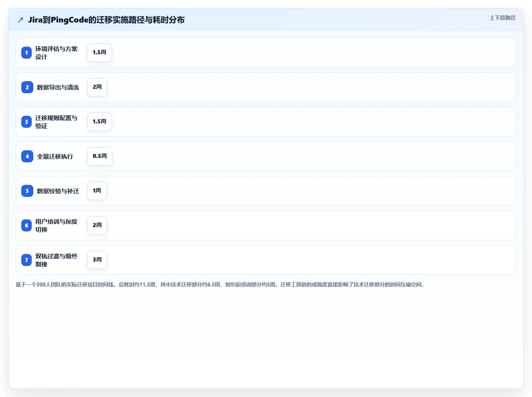The height and width of the screenshot is (397, 532).
Task: Click the 3周 duration badge
Action: pos(97,260)
